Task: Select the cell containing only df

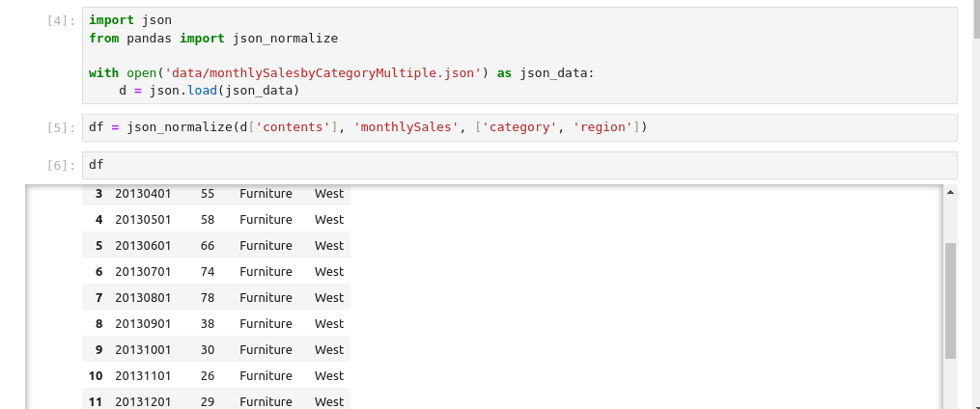Action: tap(521, 165)
